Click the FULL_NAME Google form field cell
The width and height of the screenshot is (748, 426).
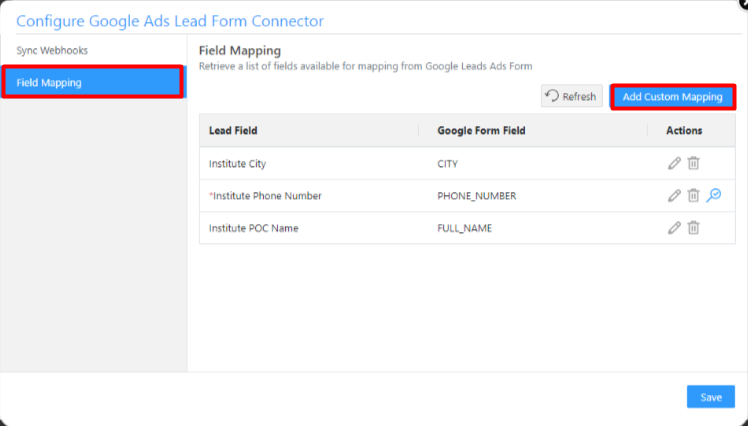pos(464,228)
